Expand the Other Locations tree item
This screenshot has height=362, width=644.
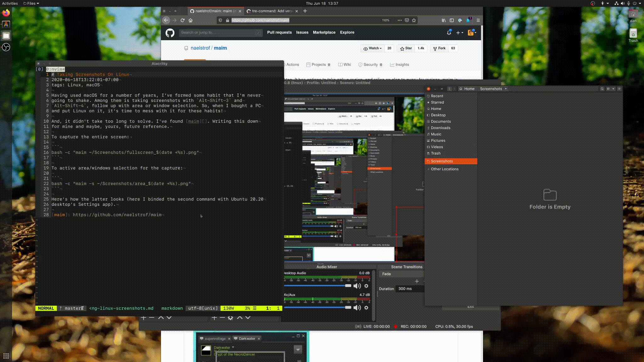[x=428, y=169]
